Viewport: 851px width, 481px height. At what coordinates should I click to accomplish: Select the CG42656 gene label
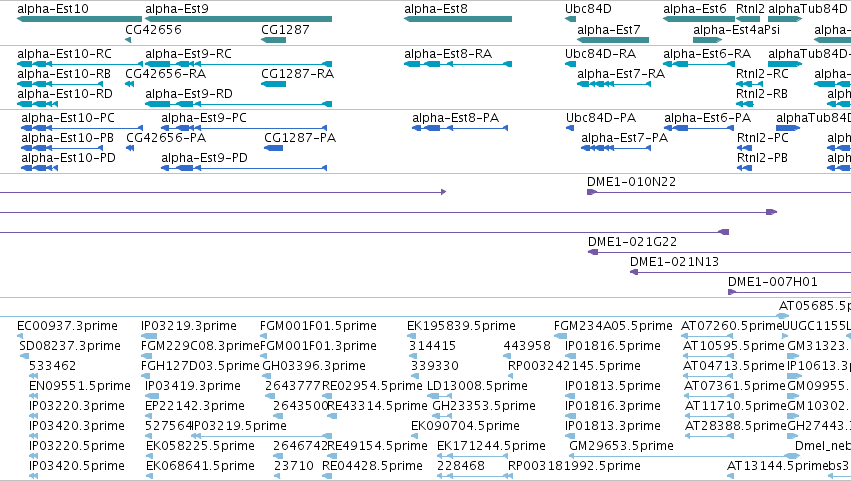pyautogui.click(x=154, y=29)
